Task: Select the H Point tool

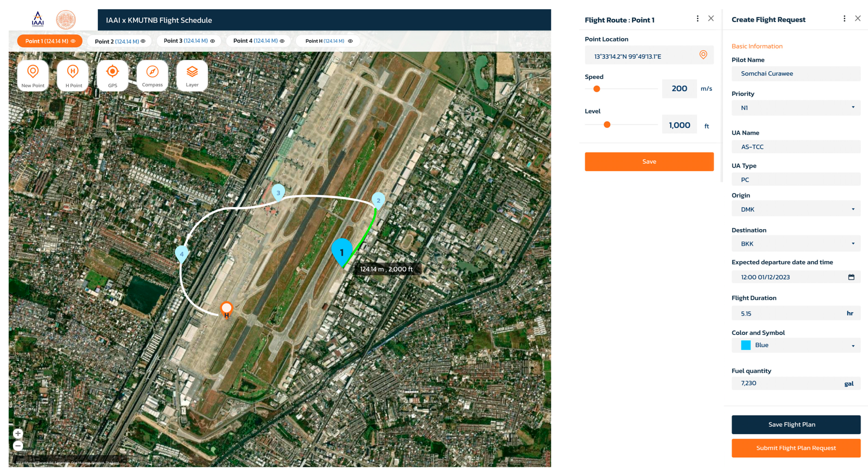Action: 73,76
